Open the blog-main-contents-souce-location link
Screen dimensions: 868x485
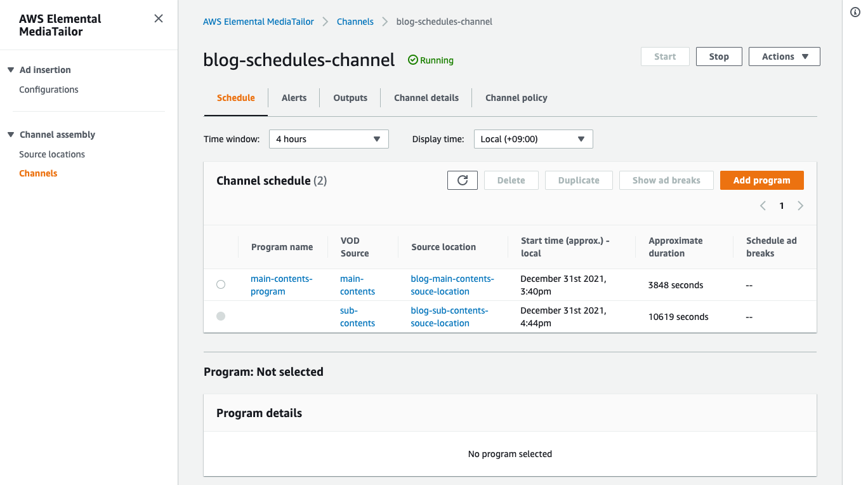point(452,285)
